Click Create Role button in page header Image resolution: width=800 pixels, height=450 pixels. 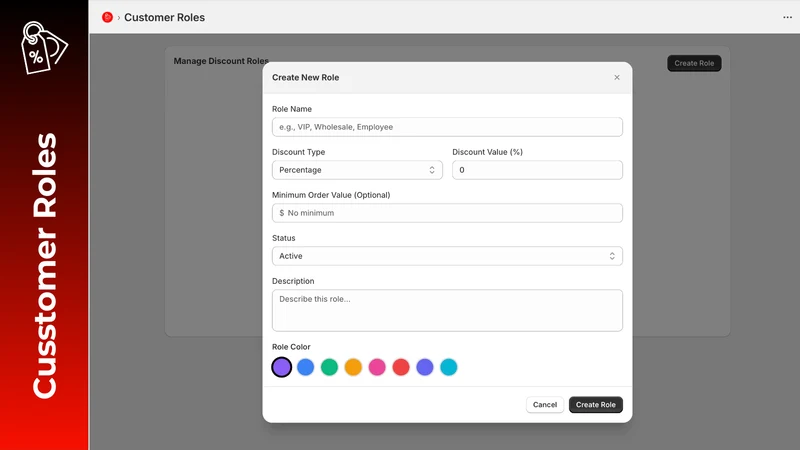(x=694, y=63)
